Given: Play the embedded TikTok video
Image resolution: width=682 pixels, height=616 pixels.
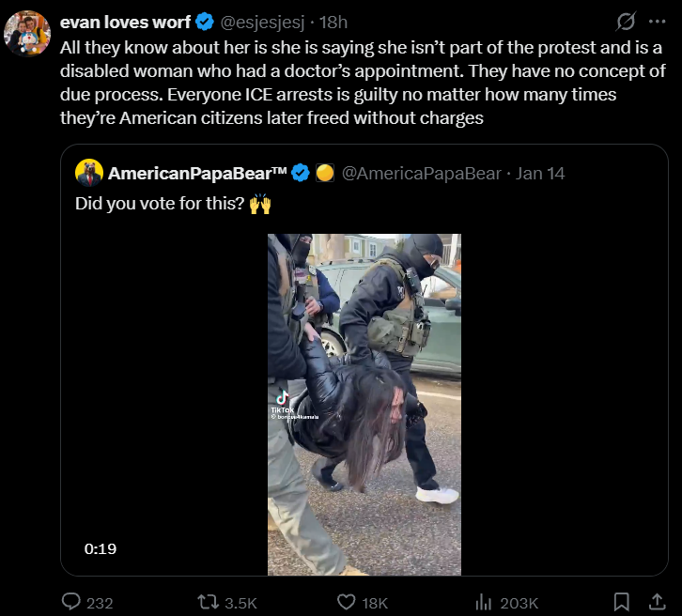Looking at the screenshot, I should (364, 404).
